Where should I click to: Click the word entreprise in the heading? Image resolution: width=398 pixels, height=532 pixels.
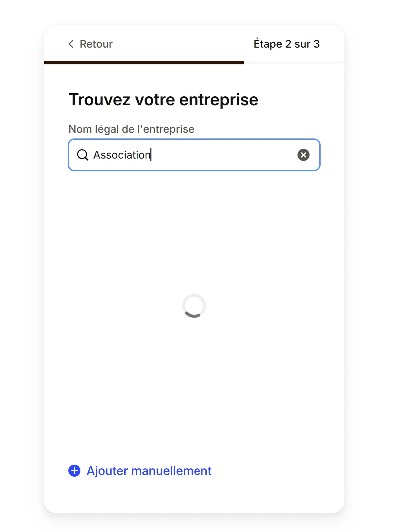(x=218, y=100)
